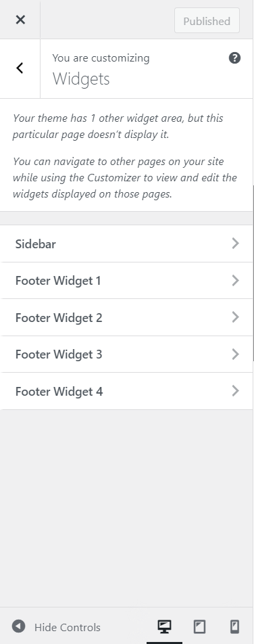Open the Footer Widget 1 section
254x644 pixels.
tap(126, 281)
